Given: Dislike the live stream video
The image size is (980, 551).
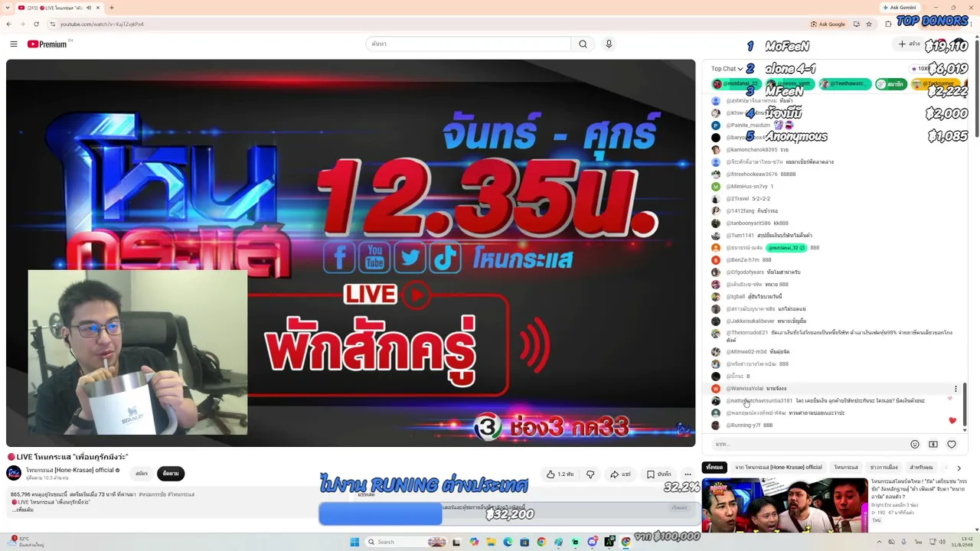Looking at the screenshot, I should pyautogui.click(x=590, y=474).
